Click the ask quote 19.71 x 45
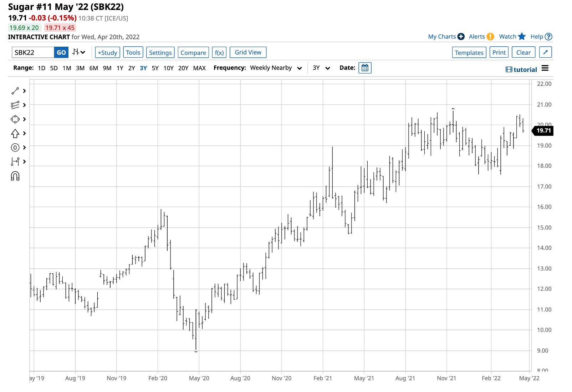572x392 pixels. pos(60,27)
